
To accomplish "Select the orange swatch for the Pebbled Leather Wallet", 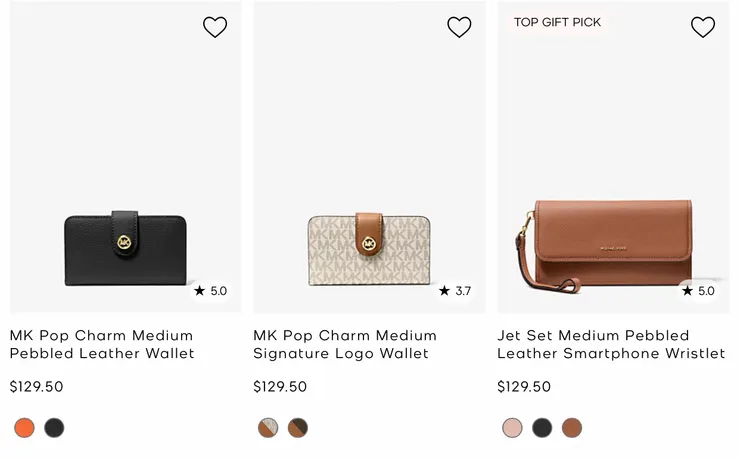I will [x=24, y=428].
